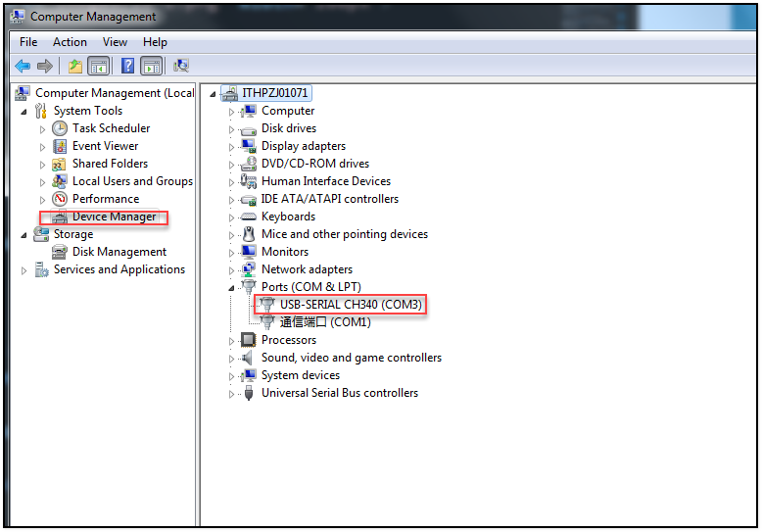Toggle Show/Hide Action Pane button
The height and width of the screenshot is (532, 762).
151,66
